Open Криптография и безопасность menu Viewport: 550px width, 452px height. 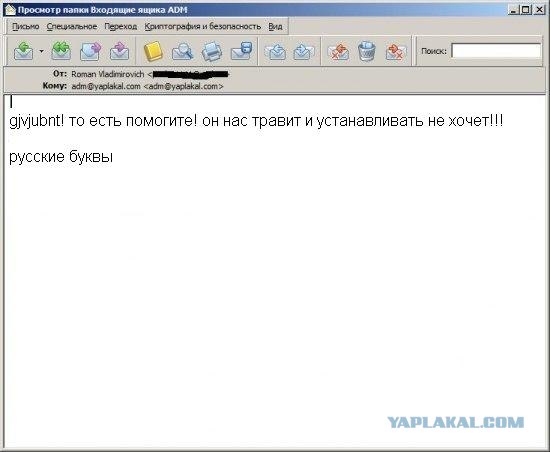203,27
